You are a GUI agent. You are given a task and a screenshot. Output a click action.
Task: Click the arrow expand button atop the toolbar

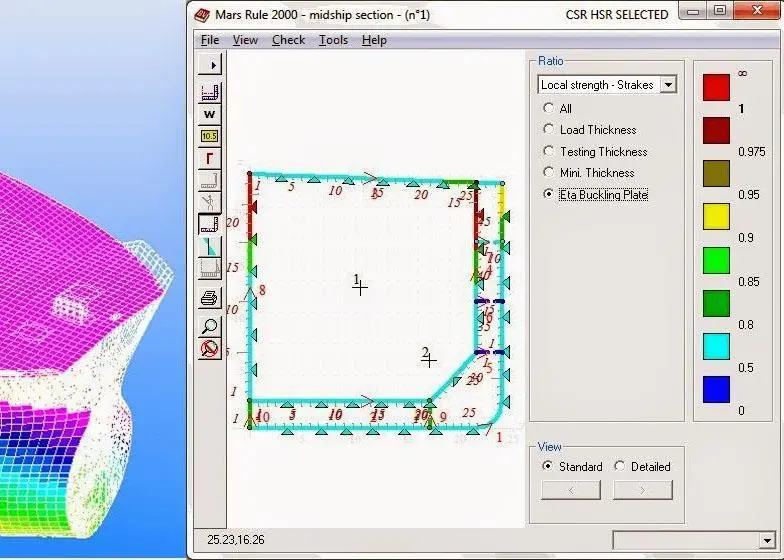(210, 64)
